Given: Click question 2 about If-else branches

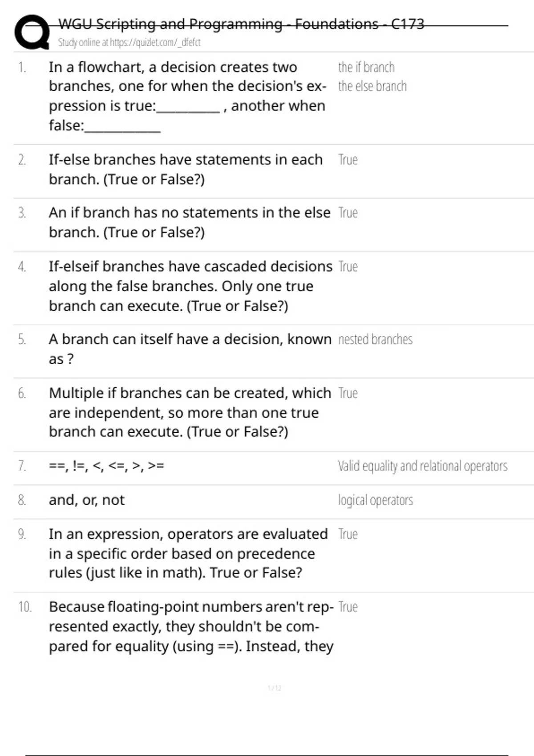Looking at the screenshot, I should pos(186,169).
